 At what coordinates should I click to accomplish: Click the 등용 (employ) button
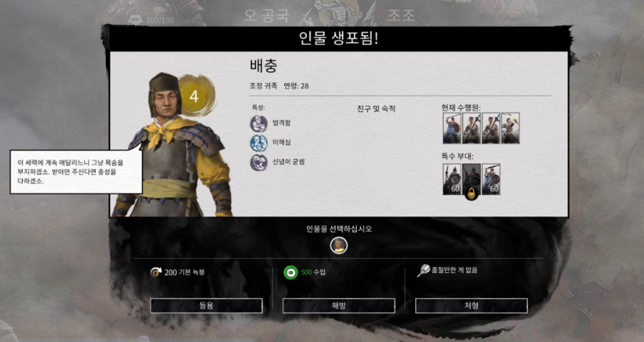[206, 306]
